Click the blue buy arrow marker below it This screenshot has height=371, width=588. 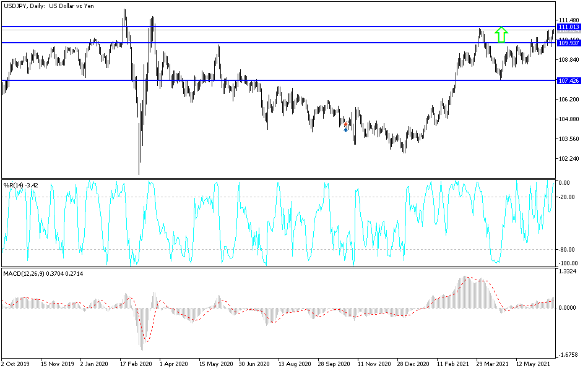point(345,130)
